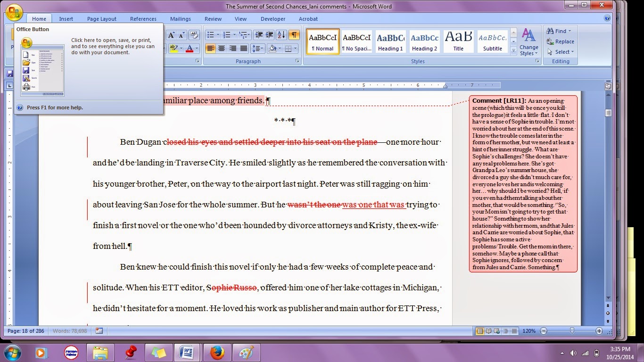Toggle align text left
The height and width of the screenshot is (362, 644).
[x=211, y=49]
